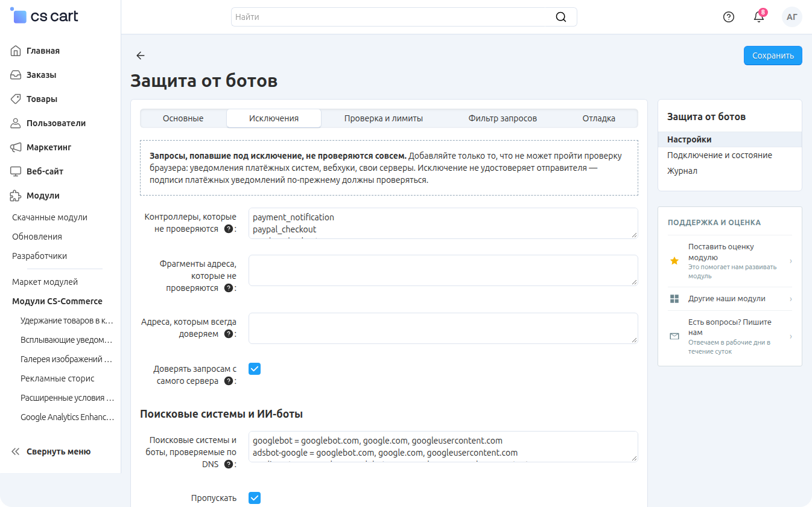Show help tooltip for Адреса, которым всегда доверяем
The width and height of the screenshot is (812, 507).
[x=229, y=334]
